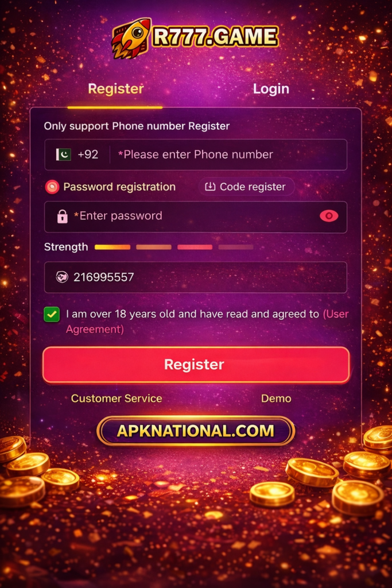The width and height of the screenshot is (392, 588).
Task: Switch to the Login tab
Action: click(271, 89)
